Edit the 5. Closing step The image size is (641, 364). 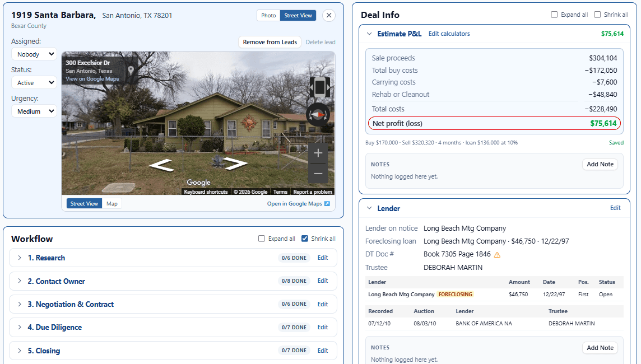[323, 351]
